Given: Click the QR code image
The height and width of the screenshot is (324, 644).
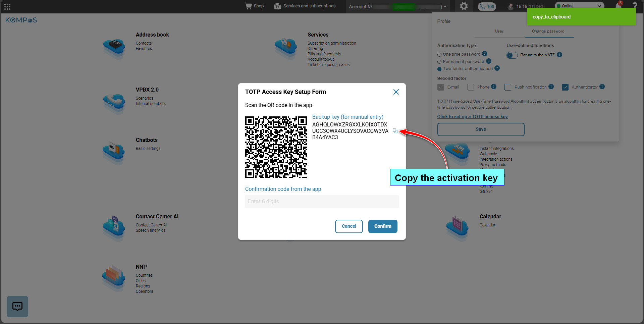Looking at the screenshot, I should (x=276, y=147).
